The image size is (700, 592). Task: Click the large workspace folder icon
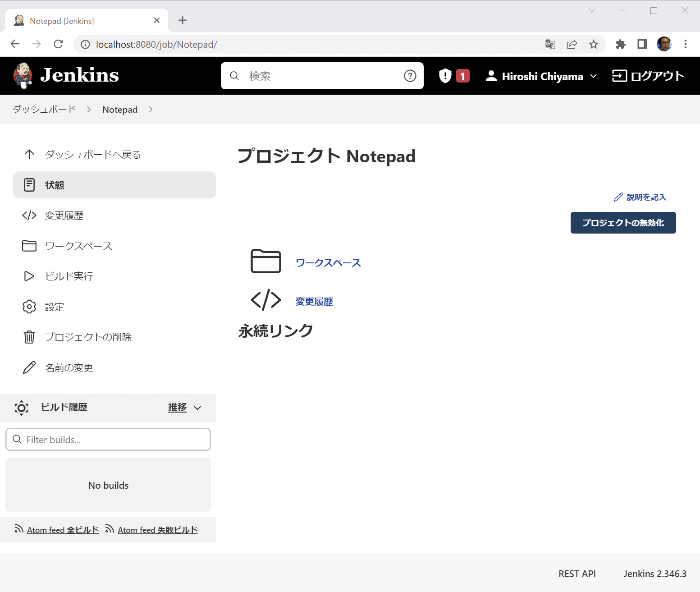(x=266, y=261)
